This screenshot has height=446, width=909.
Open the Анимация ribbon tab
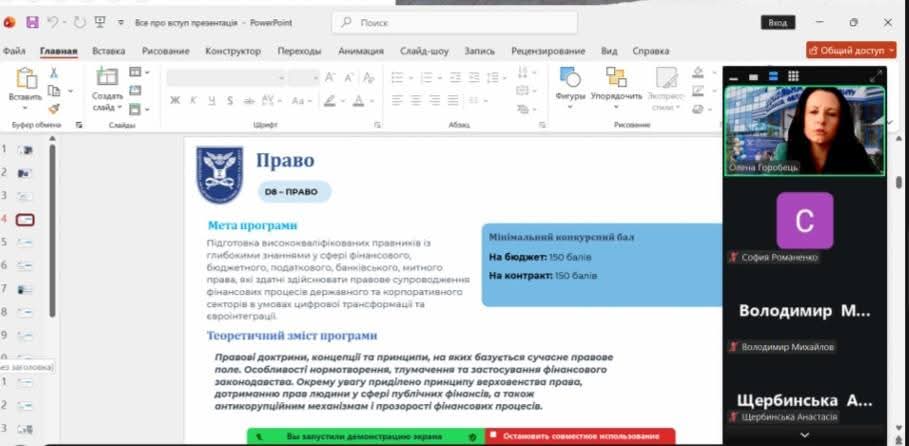point(361,51)
